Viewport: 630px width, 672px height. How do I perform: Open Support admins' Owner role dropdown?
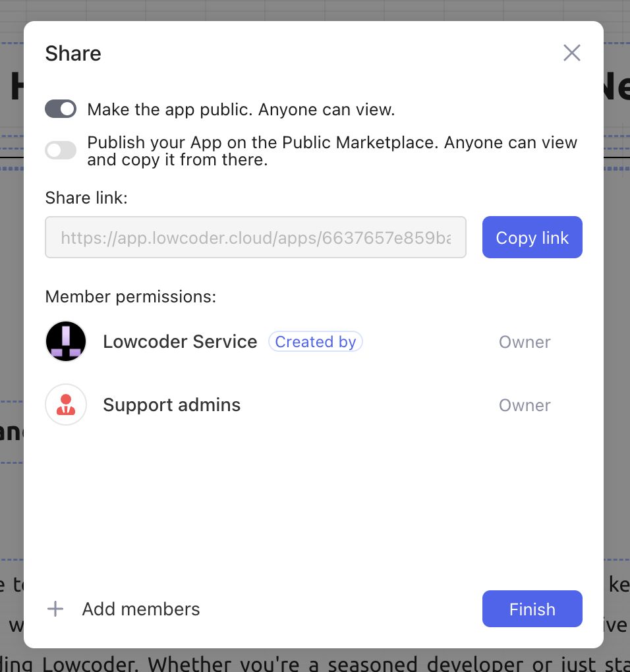coord(525,405)
